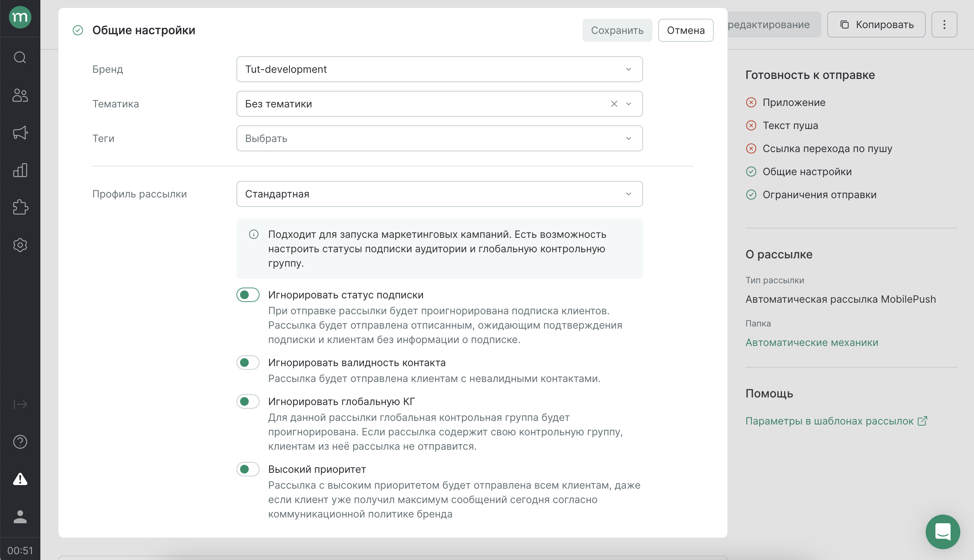This screenshot has width=974, height=560.
Task: Click the Профиль рассылки field label
Action: (139, 194)
